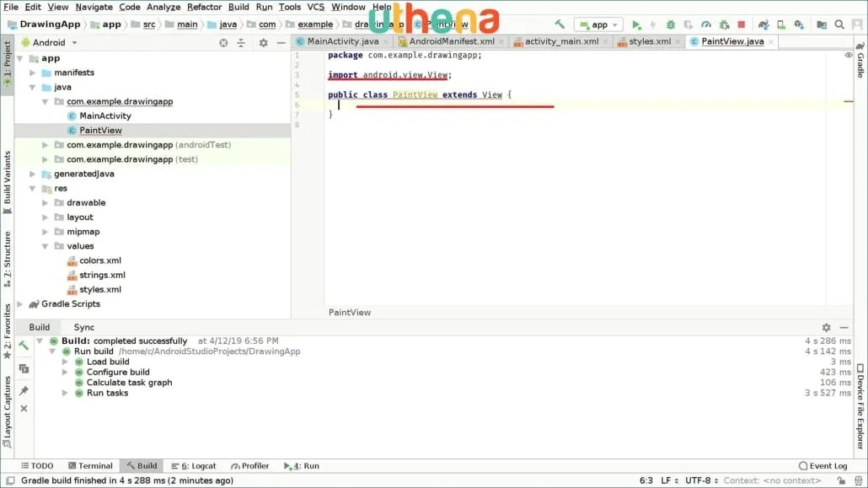Screen dimensions: 868x488
Task: Open the Analyze menu
Action: 163,8
